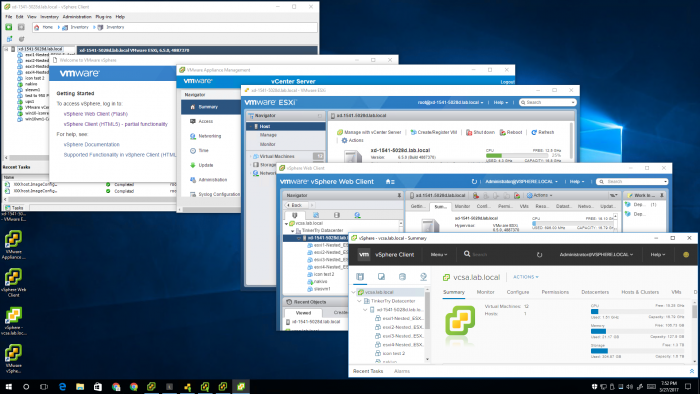Viewport: 700px width, 394px height.
Task: Click green back navigation icon in legacy vSphere Client
Action: coord(8,27)
